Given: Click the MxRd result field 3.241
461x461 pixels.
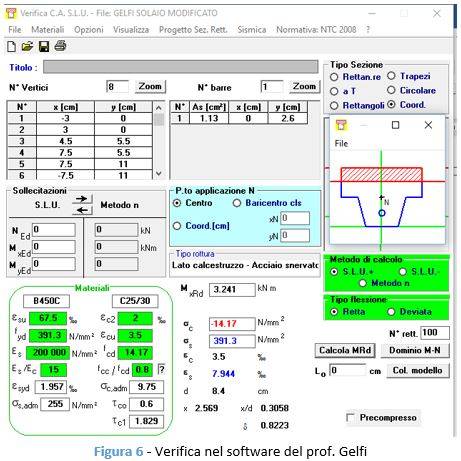Looking at the screenshot, I should pos(232,289).
